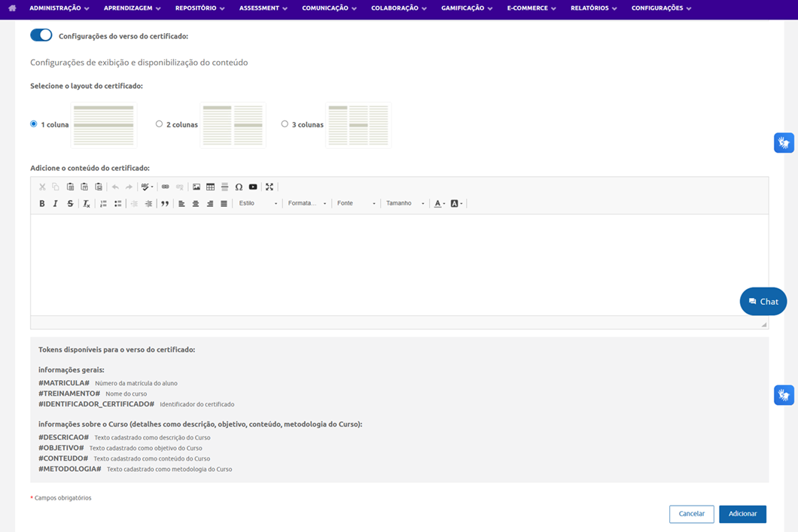Open the Formatação dropdown
Image resolution: width=798 pixels, height=532 pixels.
click(307, 203)
